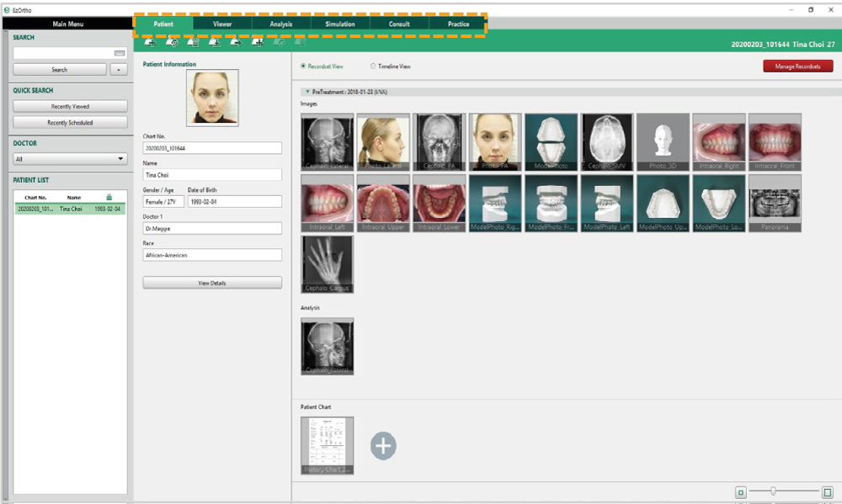Image resolution: width=842 pixels, height=504 pixels.
Task: Open the on-screen keyboard icon in search box
Action: click(120, 53)
